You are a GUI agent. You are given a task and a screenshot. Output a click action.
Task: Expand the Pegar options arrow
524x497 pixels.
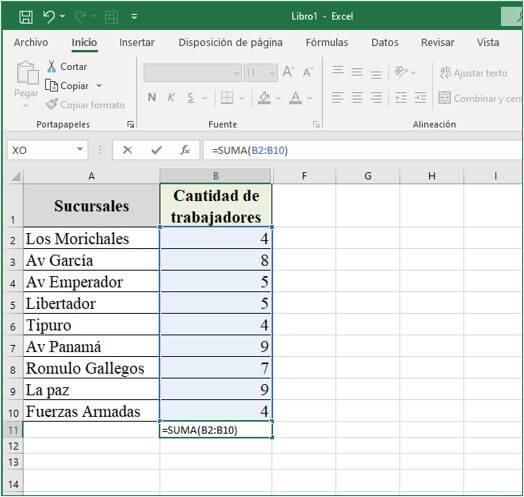coord(26,106)
